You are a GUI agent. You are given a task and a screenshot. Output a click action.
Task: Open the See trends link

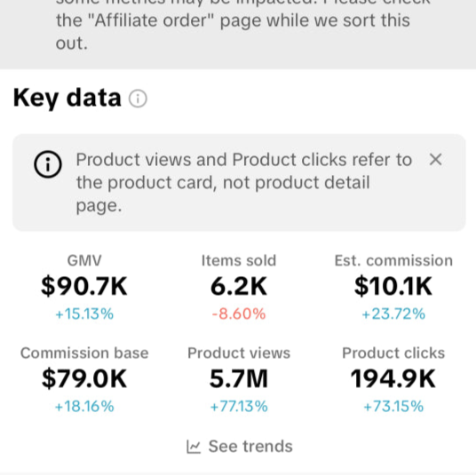(x=239, y=447)
